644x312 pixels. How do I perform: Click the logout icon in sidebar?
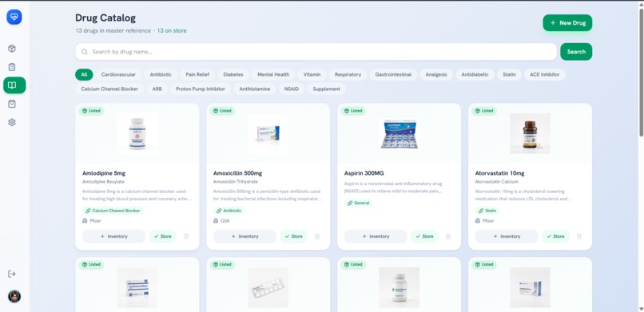click(x=12, y=274)
